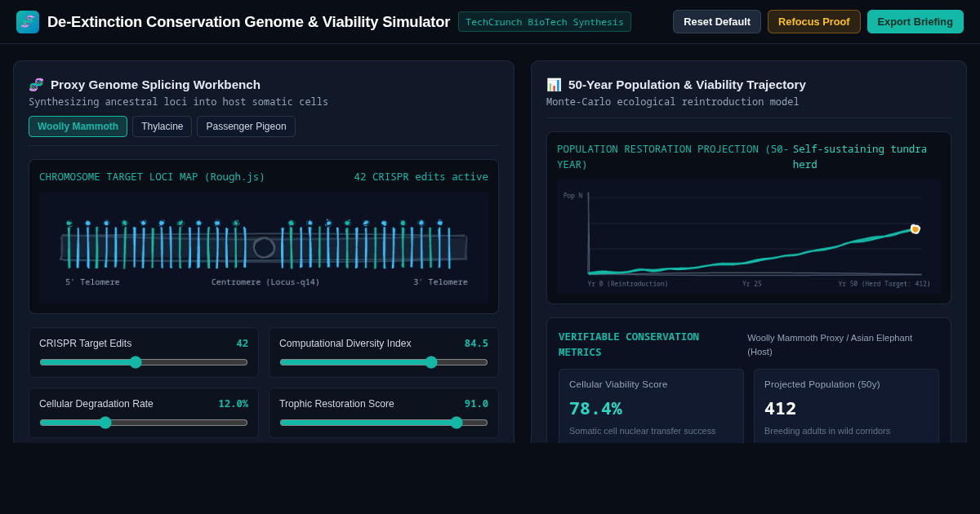
Task: Select the Woolly Mammoth species tab
Action: point(78,126)
